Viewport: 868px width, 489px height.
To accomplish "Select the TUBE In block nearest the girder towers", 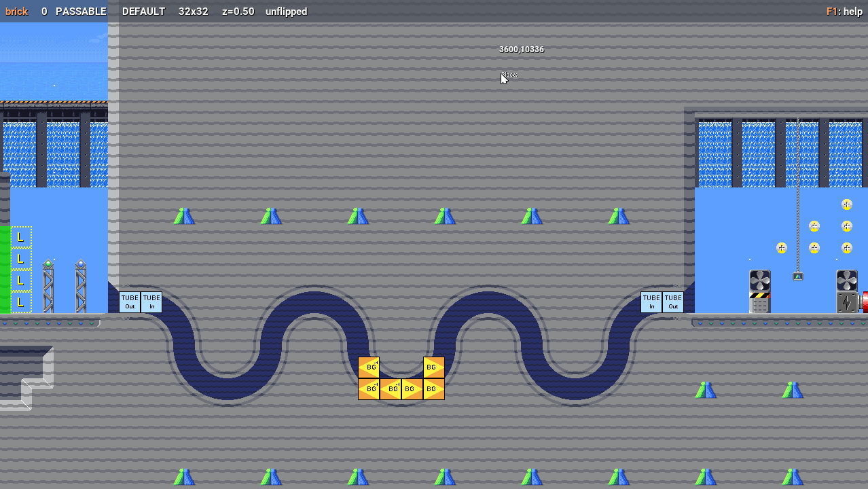I will pos(151,302).
